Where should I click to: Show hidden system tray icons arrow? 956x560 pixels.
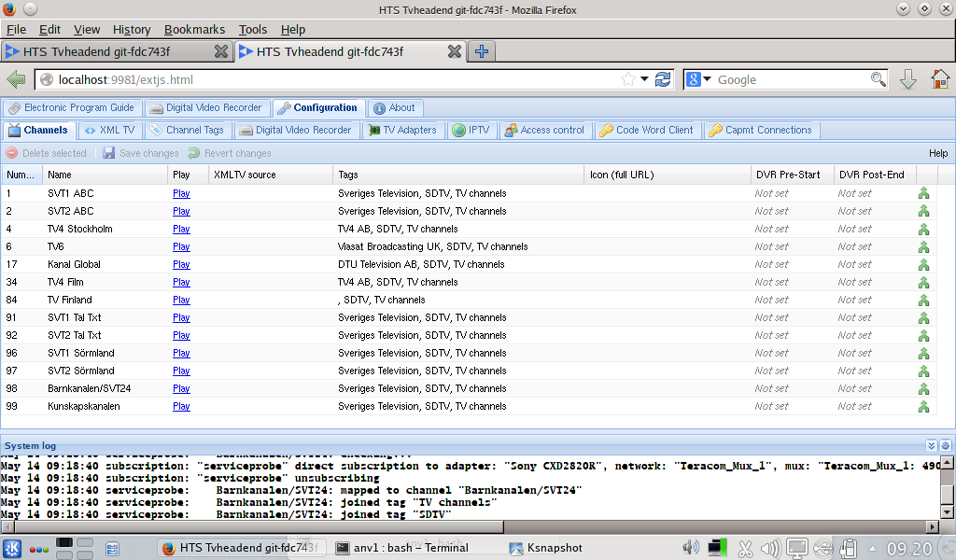873,548
